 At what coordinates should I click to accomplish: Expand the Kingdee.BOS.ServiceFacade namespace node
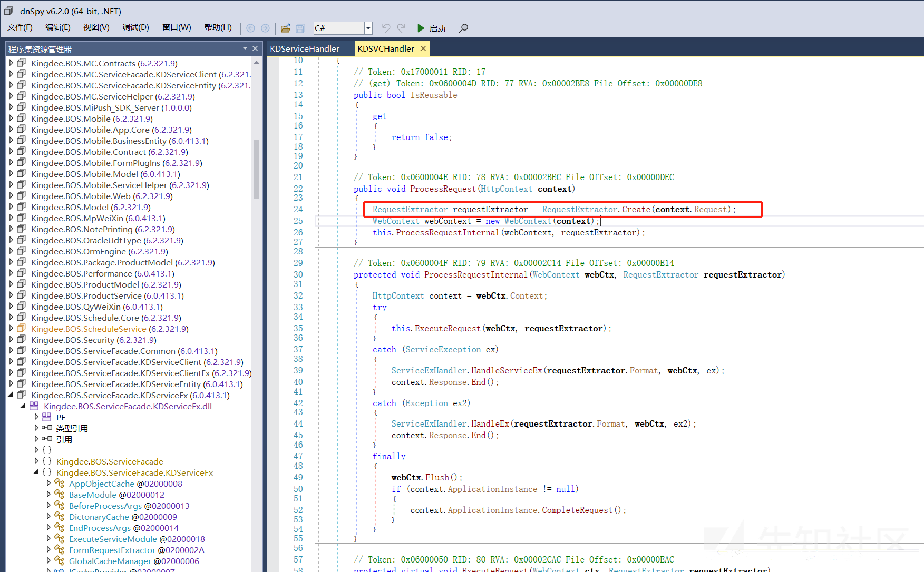(x=36, y=461)
